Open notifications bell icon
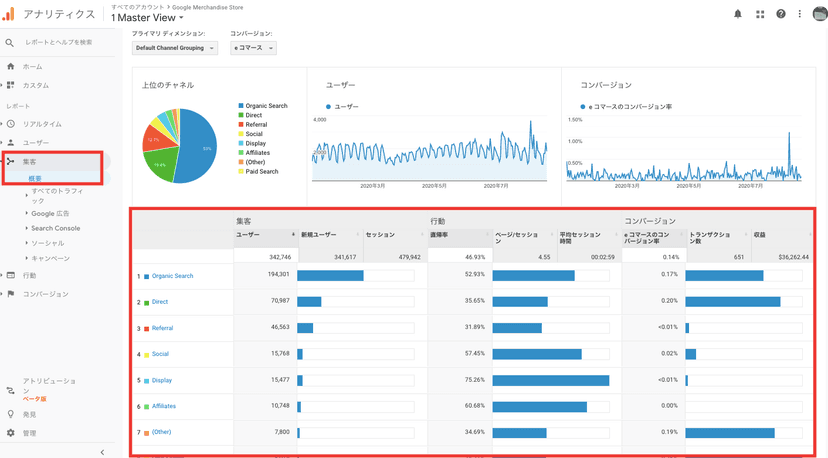 tap(738, 14)
